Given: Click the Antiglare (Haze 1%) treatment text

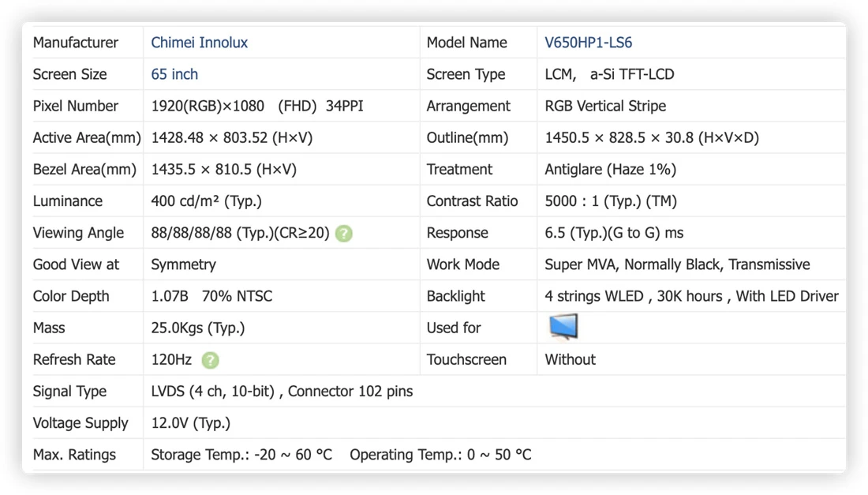Looking at the screenshot, I should (611, 169).
